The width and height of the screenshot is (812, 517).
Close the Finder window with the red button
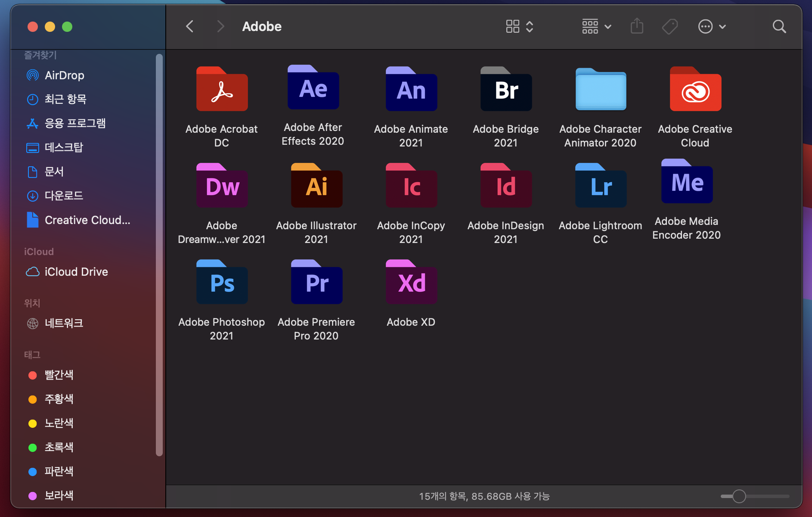pyautogui.click(x=33, y=27)
